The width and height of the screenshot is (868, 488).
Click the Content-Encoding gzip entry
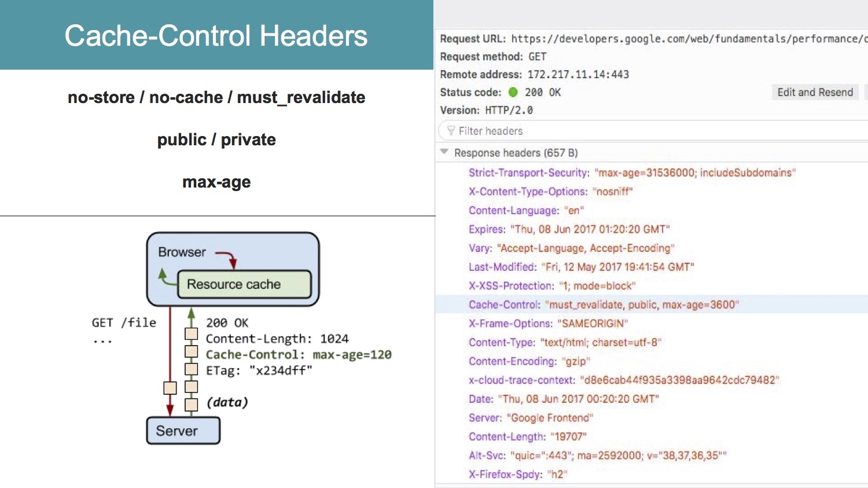pyautogui.click(x=529, y=361)
